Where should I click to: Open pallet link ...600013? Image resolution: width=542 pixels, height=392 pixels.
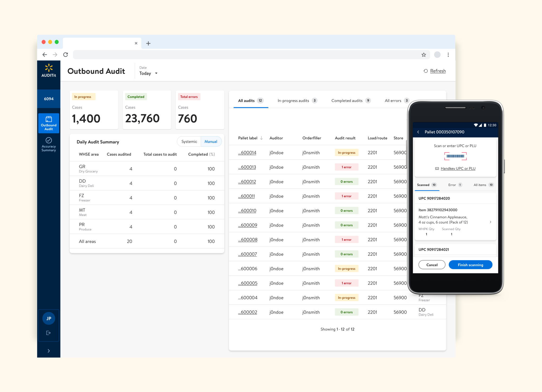(x=247, y=167)
